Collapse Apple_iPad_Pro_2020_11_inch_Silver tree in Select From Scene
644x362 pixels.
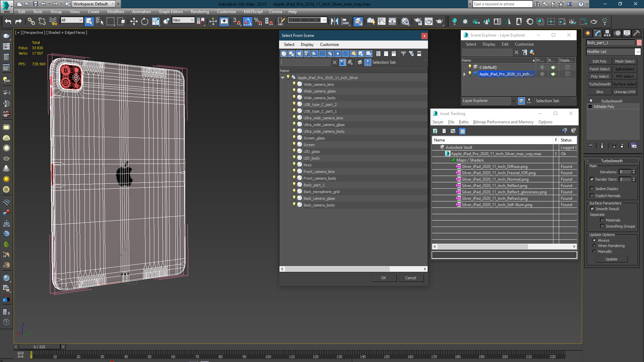pos(282,78)
